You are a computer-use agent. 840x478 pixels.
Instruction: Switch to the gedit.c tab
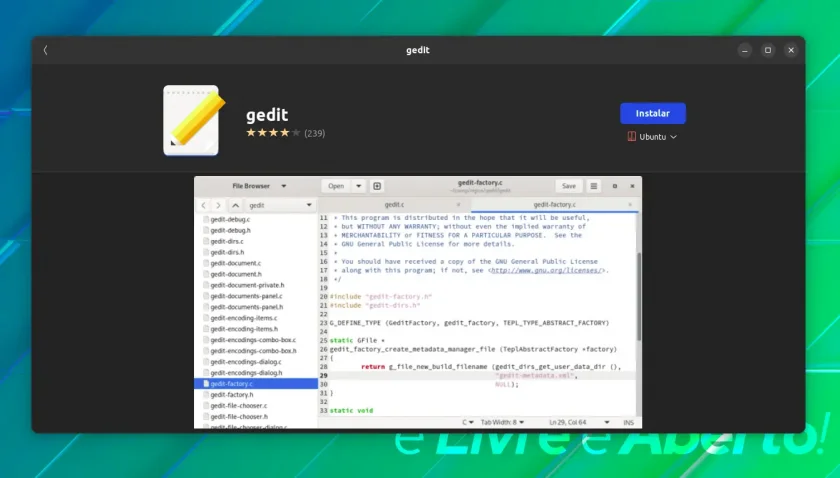394,205
